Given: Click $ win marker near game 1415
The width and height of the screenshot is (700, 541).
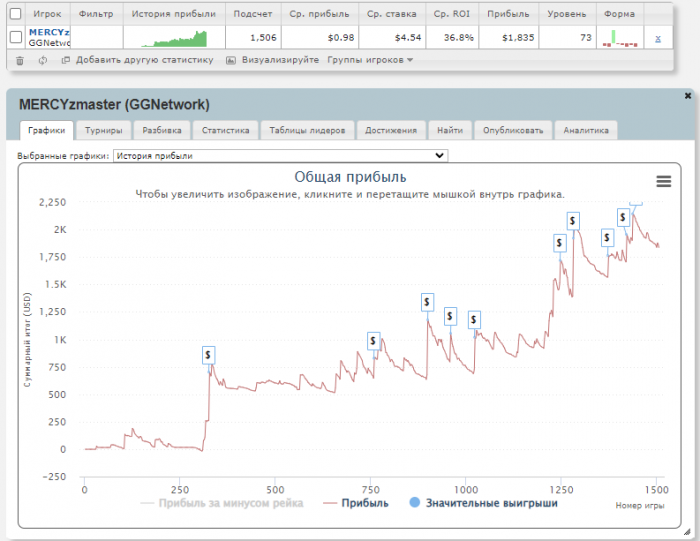Looking at the screenshot, I should click(623, 218).
